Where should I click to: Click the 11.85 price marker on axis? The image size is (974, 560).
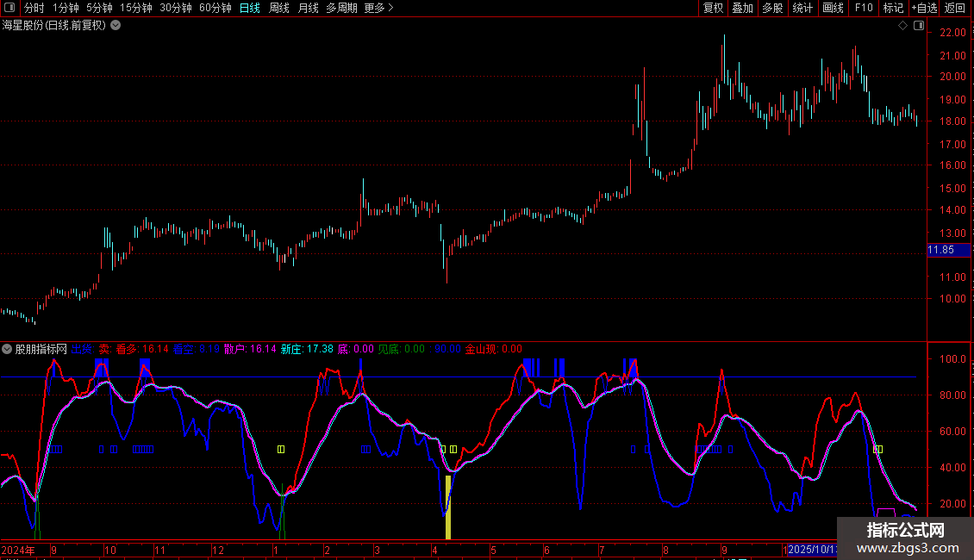click(x=948, y=250)
